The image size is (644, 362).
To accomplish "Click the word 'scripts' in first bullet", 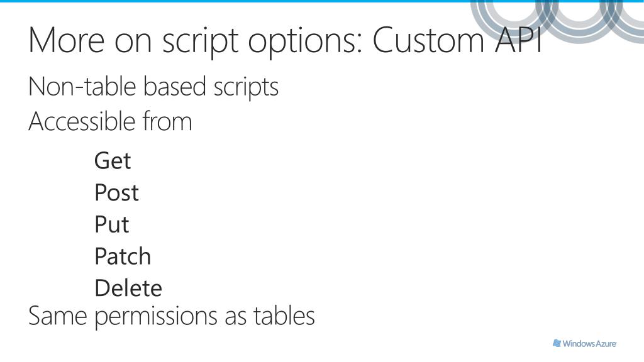I will point(246,88).
